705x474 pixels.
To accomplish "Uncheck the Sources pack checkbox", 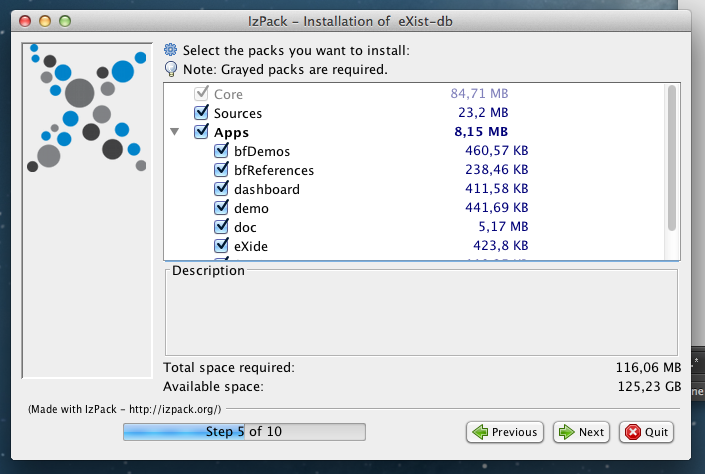I will pyautogui.click(x=201, y=113).
